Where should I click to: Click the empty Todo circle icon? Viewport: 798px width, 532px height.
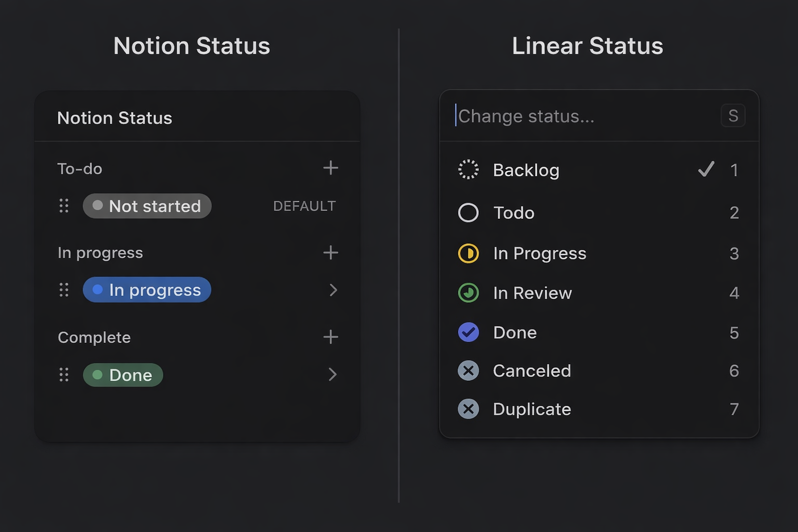coord(468,212)
